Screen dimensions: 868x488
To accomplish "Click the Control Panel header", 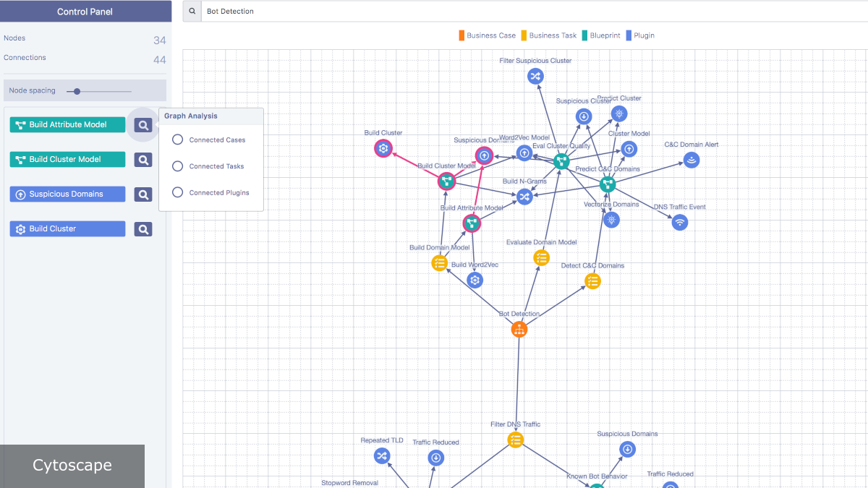I will tap(85, 11).
